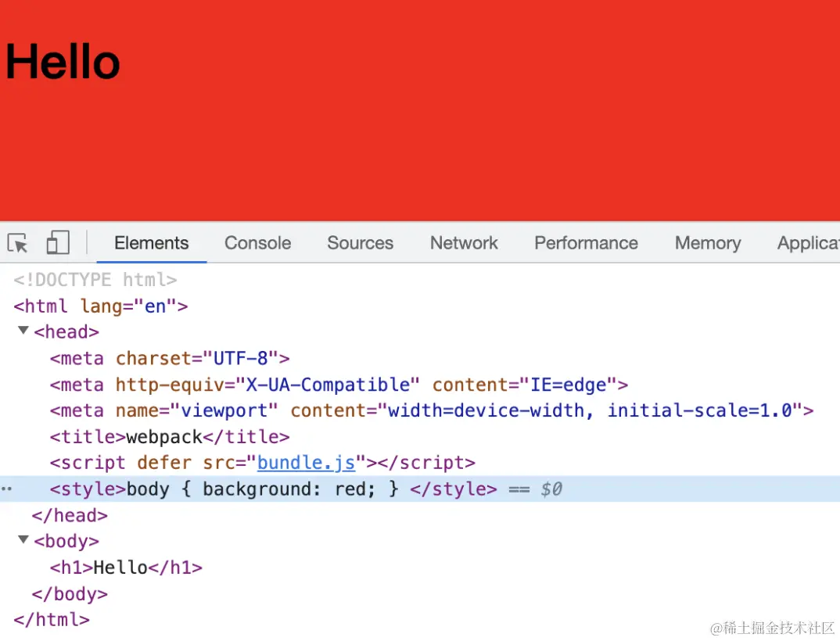The height and width of the screenshot is (641, 840).
Task: Select the title webpack node
Action: [170, 437]
